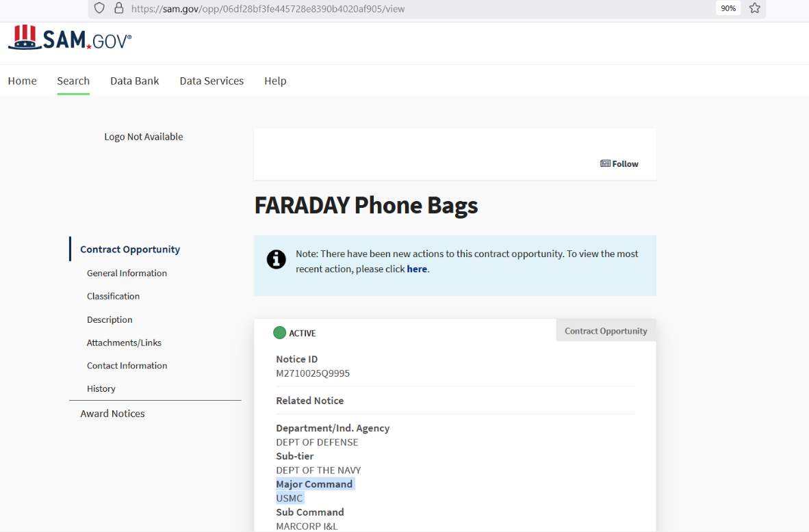Open the Search tab
The width and height of the screenshot is (809, 532).
[x=73, y=81]
